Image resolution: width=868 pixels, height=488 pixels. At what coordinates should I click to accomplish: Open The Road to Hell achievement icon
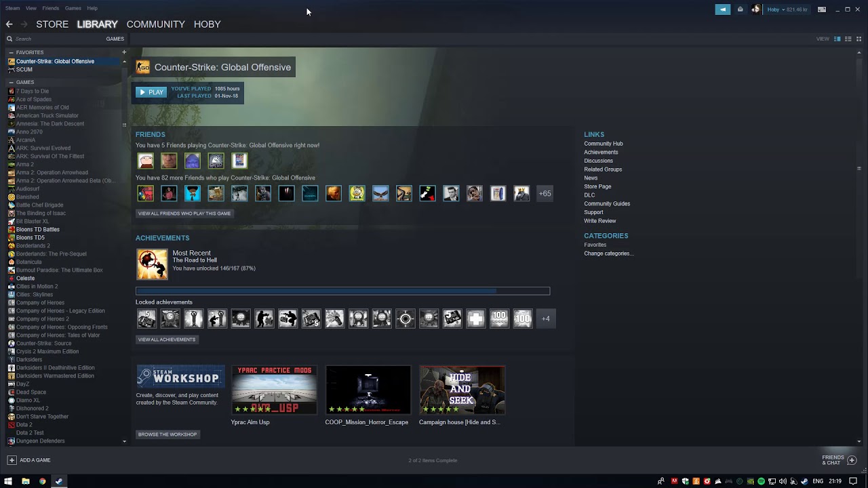(152, 264)
